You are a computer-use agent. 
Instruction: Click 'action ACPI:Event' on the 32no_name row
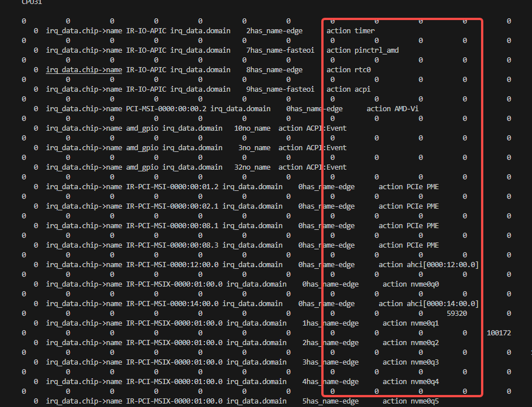(313, 167)
